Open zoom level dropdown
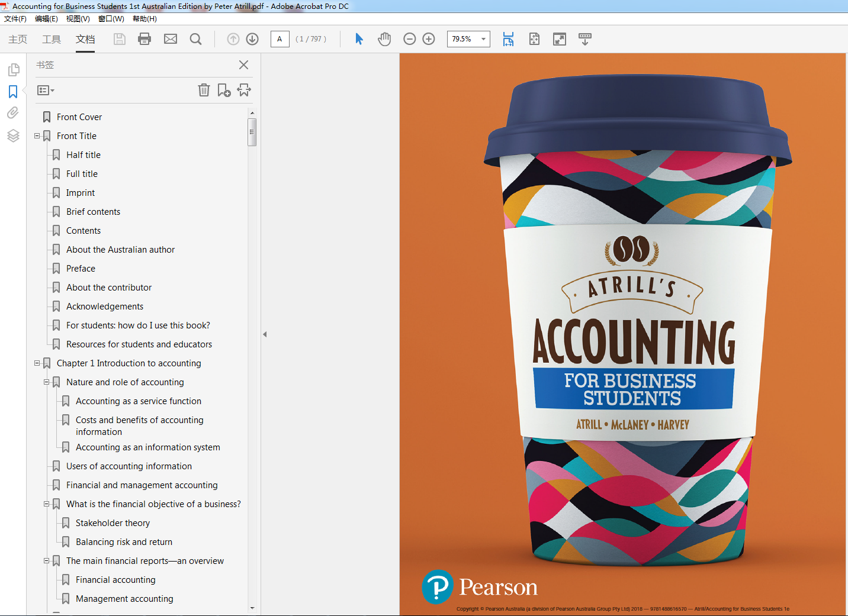Screen dimensions: 848x616 pyautogui.click(x=484, y=39)
